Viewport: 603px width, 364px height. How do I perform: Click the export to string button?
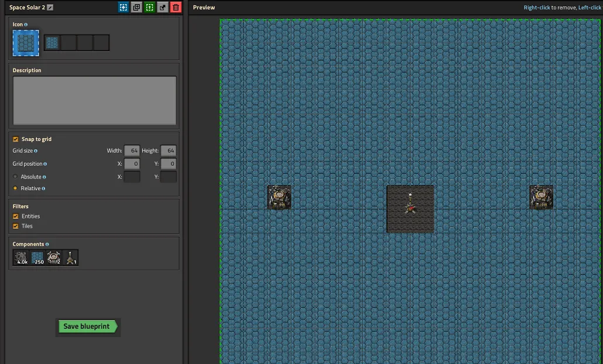163,7
